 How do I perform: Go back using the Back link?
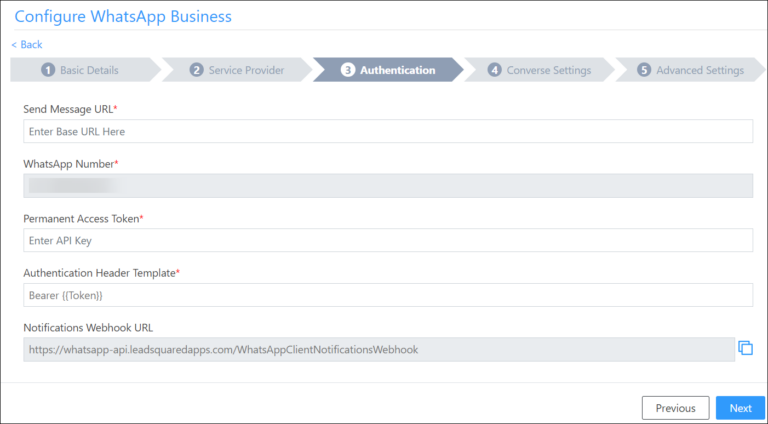pyautogui.click(x=27, y=45)
